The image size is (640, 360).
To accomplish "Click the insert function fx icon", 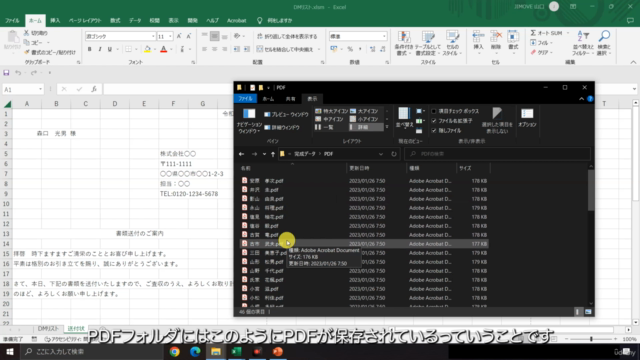I will point(94,89).
